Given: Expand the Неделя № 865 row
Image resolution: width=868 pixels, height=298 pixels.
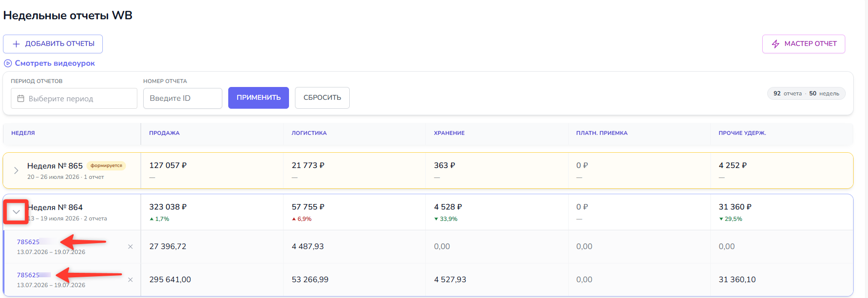Looking at the screenshot, I should coord(16,170).
